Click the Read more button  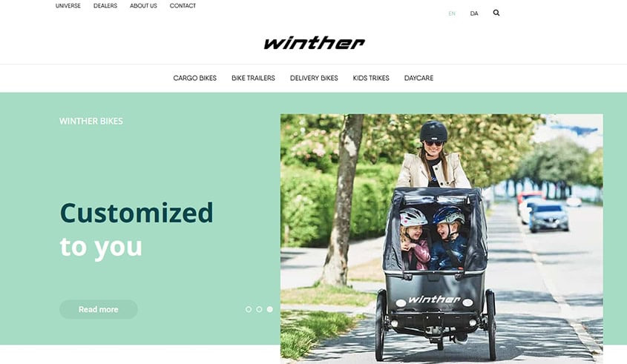click(99, 309)
